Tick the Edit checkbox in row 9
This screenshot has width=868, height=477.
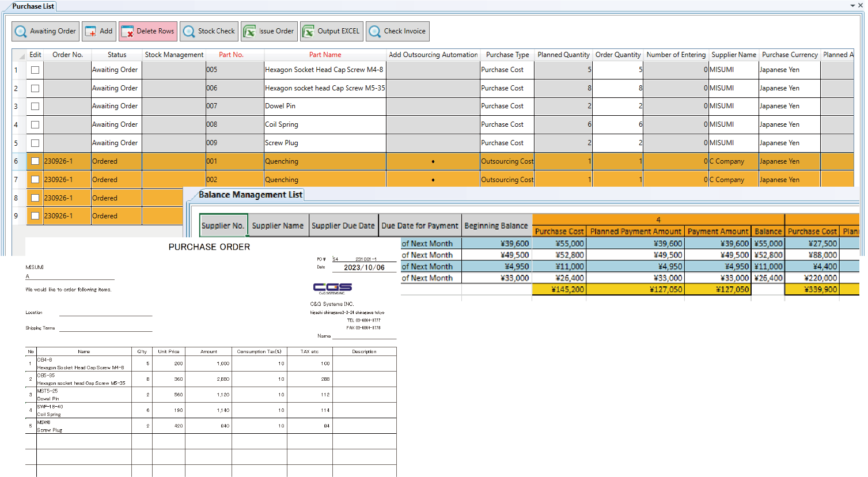pyautogui.click(x=35, y=216)
